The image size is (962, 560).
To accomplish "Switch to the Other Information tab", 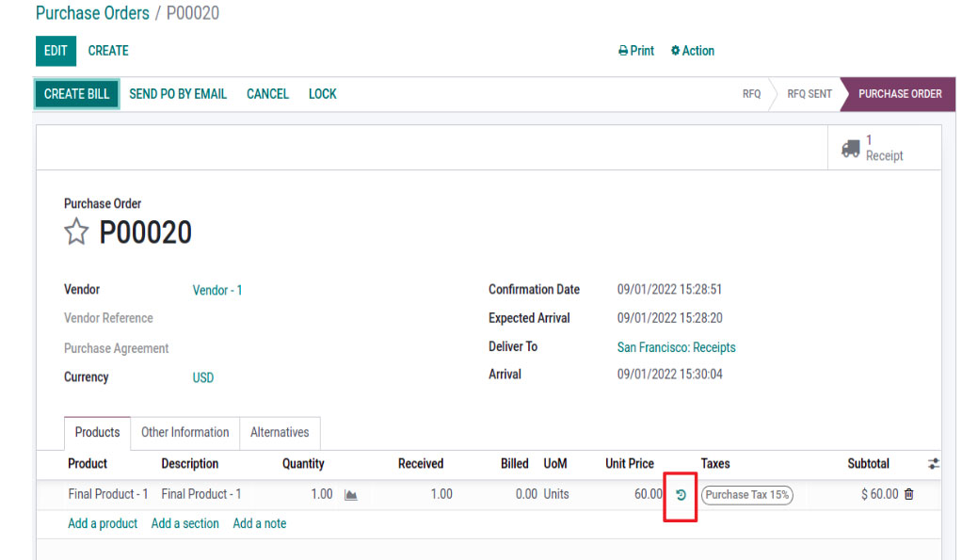I will pos(185,432).
